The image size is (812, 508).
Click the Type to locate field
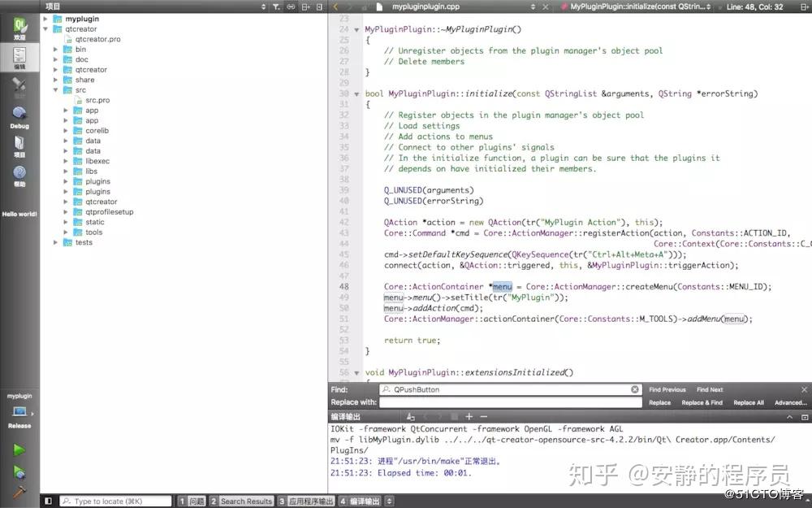click(x=115, y=501)
